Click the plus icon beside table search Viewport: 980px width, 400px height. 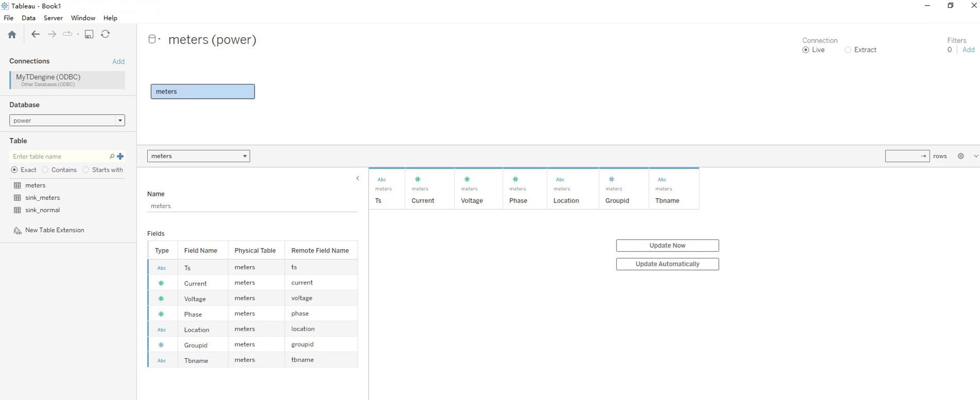click(120, 156)
